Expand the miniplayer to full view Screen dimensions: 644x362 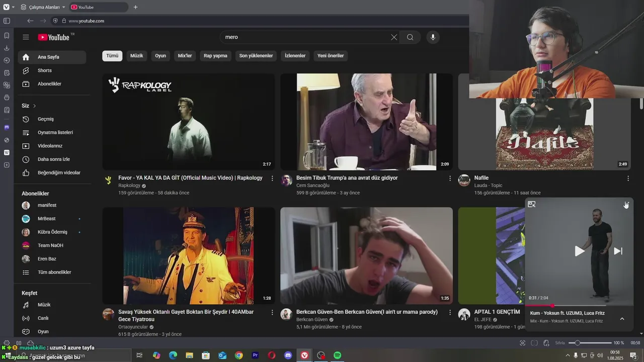coord(531,204)
